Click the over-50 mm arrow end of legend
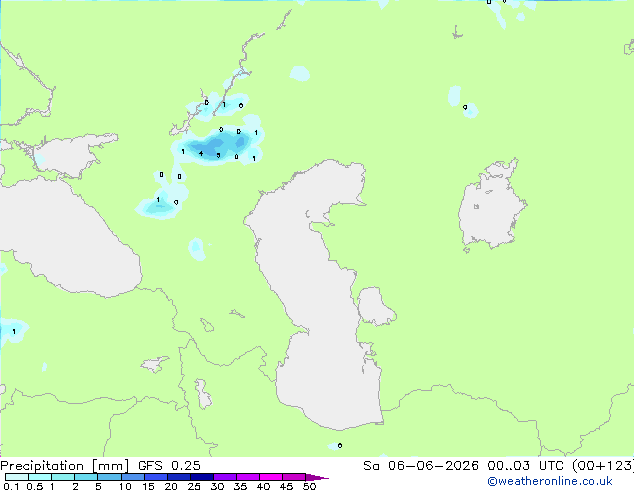 click(x=317, y=477)
